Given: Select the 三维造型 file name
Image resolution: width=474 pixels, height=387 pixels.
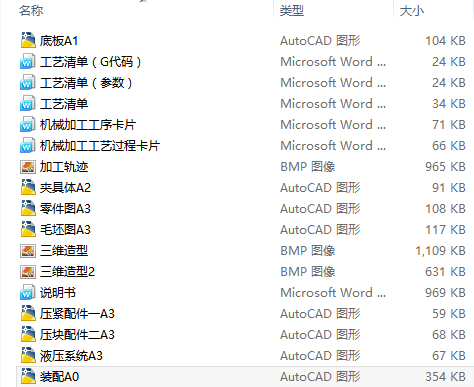Looking at the screenshot, I should coord(64,251).
